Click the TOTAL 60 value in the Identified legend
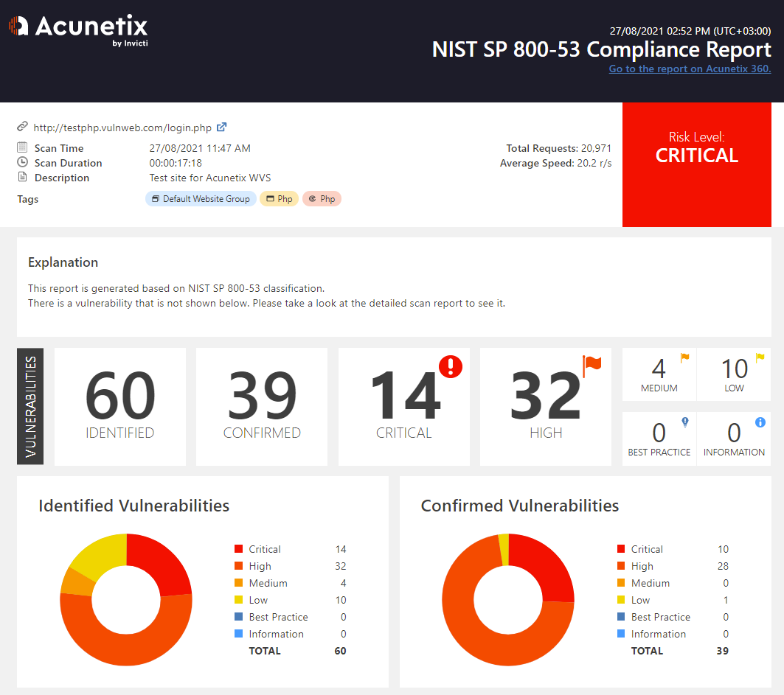 click(340, 651)
